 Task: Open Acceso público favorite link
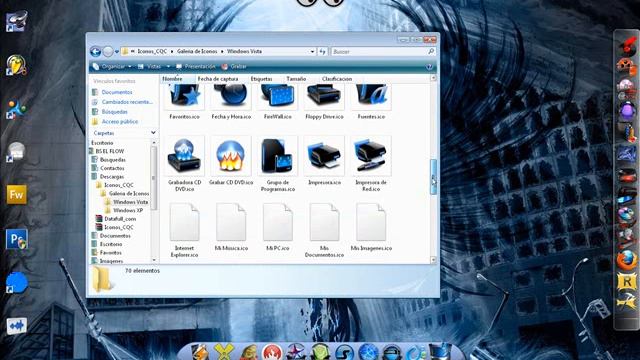point(120,122)
